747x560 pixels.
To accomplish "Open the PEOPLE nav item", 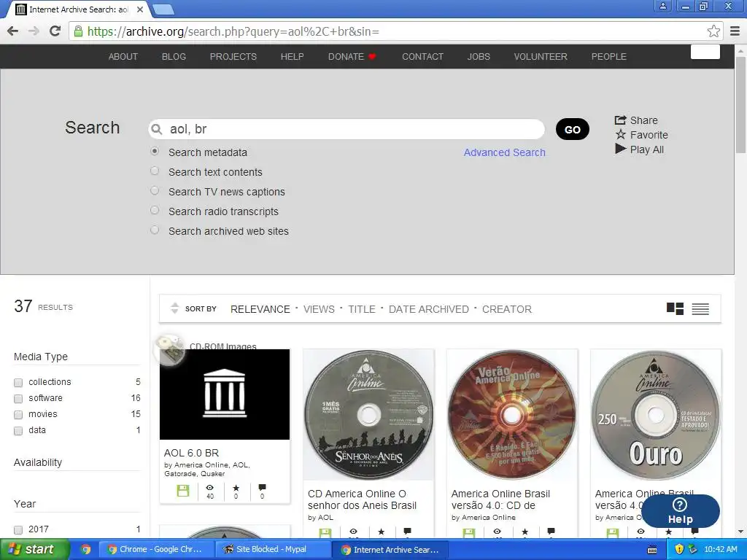I will (x=609, y=56).
